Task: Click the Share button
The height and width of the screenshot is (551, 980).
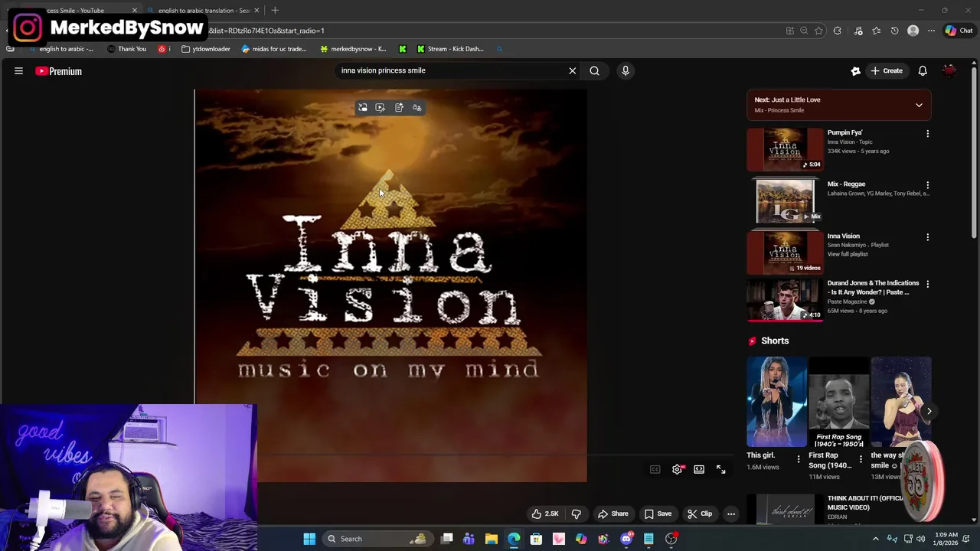Action: [613, 514]
